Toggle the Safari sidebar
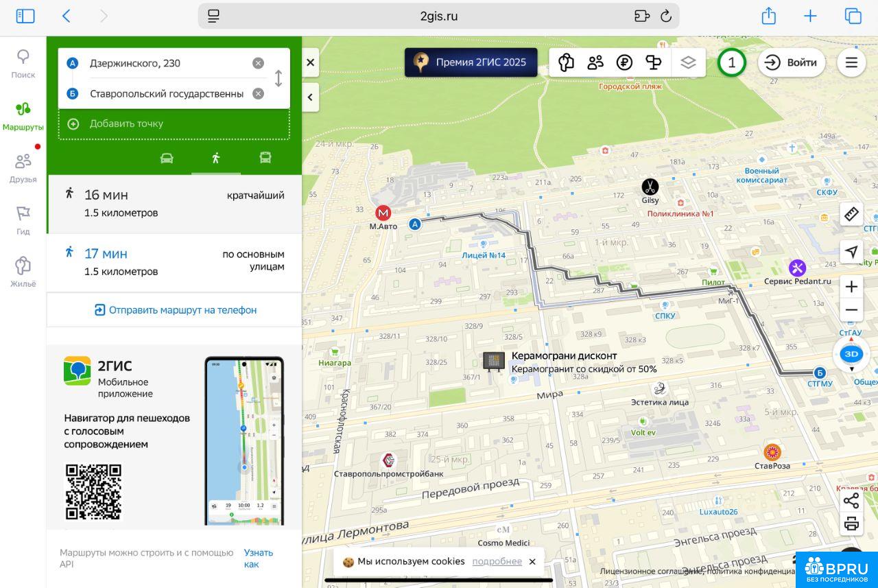Viewport: 878px width, 588px height. coord(25,16)
